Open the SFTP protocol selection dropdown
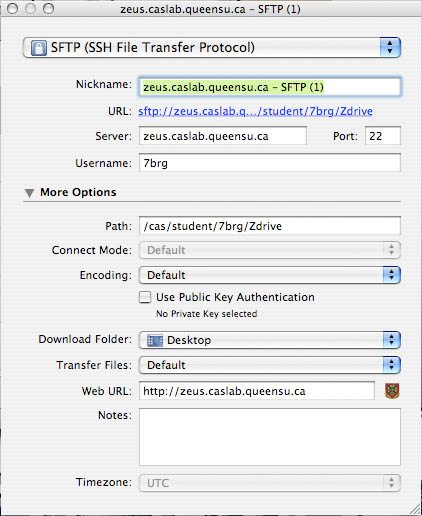 point(212,47)
